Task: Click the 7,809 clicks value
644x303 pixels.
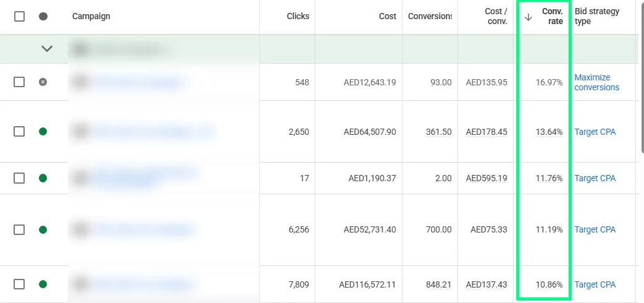Action: [299, 284]
